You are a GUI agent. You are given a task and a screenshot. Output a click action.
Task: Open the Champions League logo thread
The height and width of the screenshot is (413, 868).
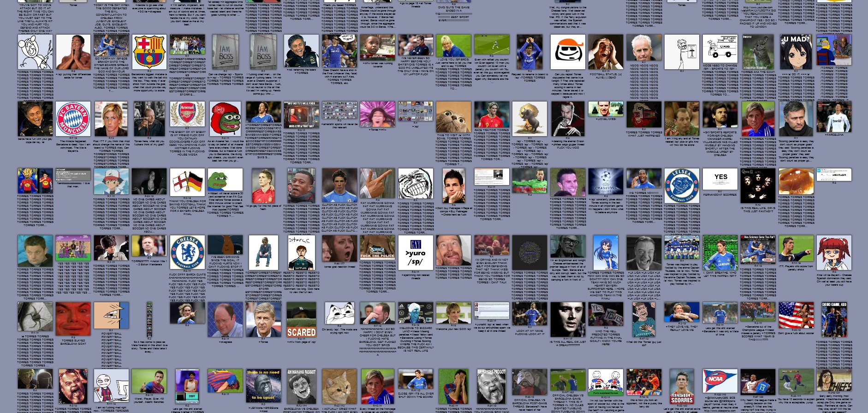[x=606, y=181]
